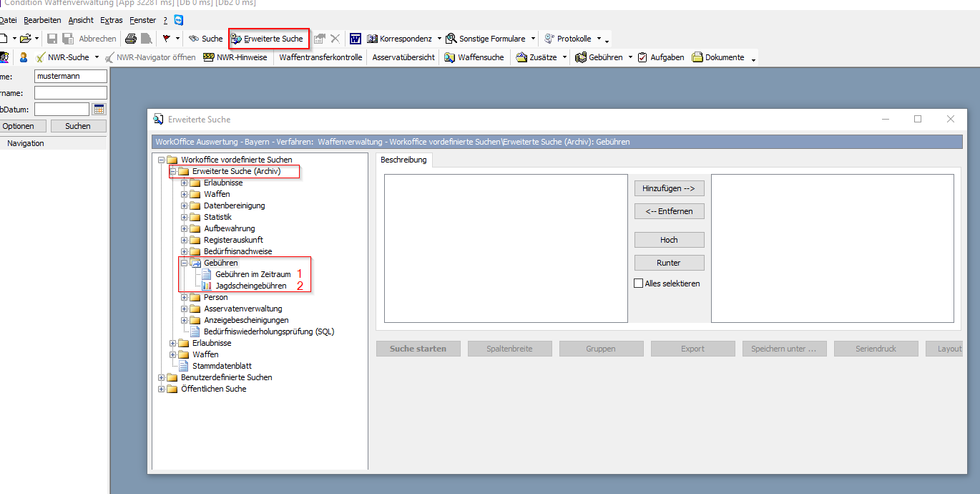Click the calendar icon beside the birth date field

coord(99,110)
